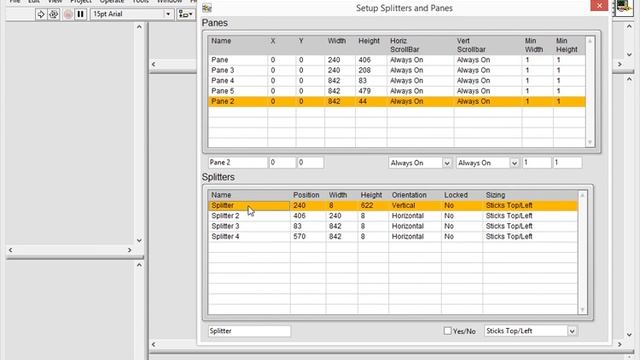Click the down arrow of the top-left pane scrollbar
640x360 pixels.
point(139,240)
